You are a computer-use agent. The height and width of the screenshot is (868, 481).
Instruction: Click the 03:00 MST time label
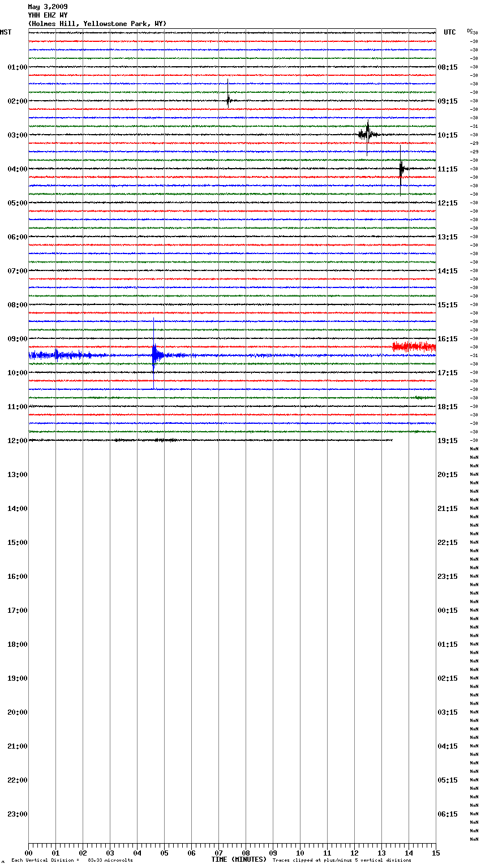tap(17, 135)
